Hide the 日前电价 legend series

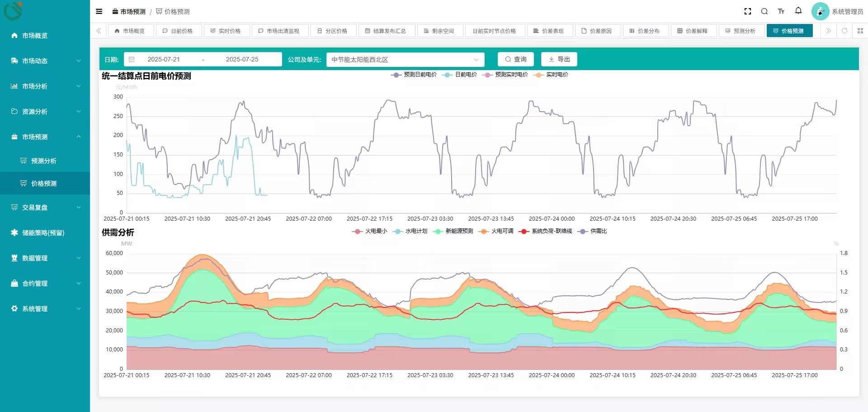click(x=461, y=75)
